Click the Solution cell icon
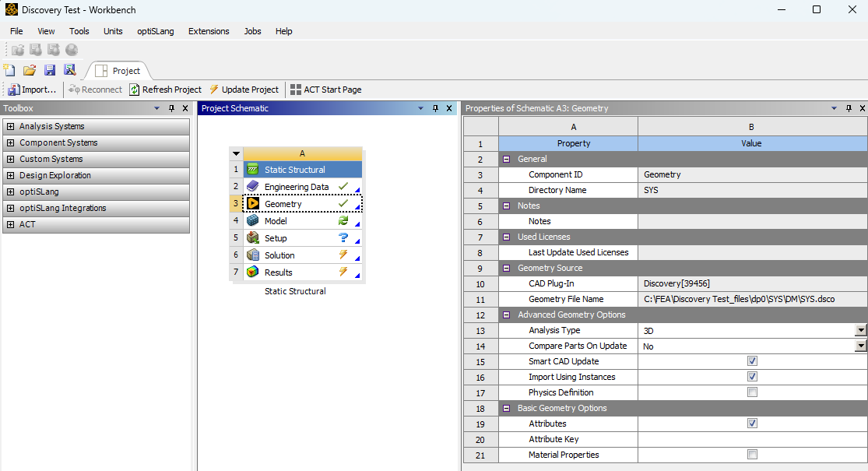The height and width of the screenshot is (471, 868). pyautogui.click(x=253, y=255)
